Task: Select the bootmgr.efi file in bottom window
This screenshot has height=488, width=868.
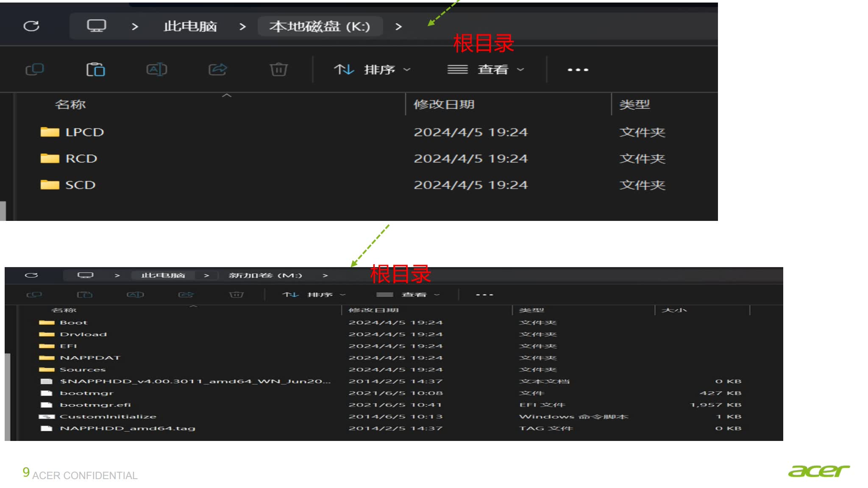Action: point(95,405)
